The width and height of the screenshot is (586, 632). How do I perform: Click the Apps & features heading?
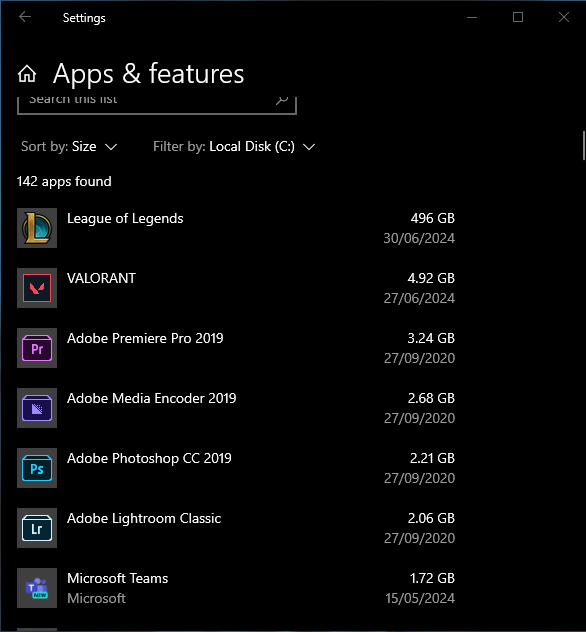coord(148,74)
